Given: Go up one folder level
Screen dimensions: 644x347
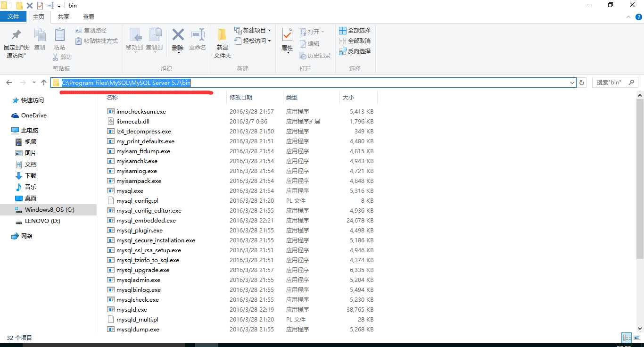Looking at the screenshot, I should [x=44, y=83].
